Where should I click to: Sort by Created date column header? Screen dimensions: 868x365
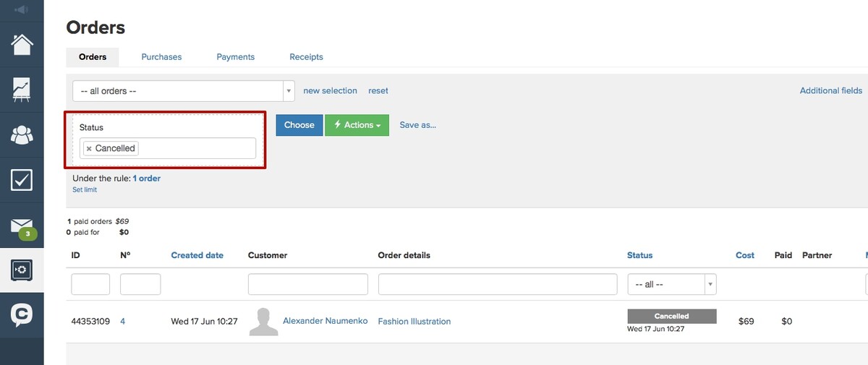click(197, 255)
